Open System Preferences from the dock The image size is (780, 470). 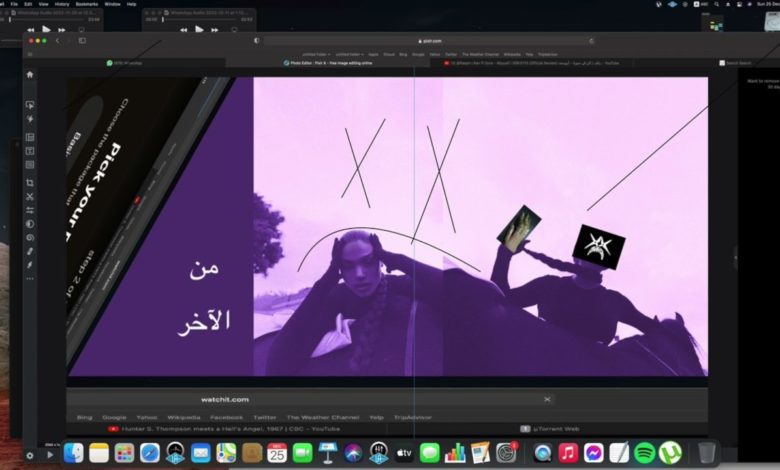[x=506, y=453]
